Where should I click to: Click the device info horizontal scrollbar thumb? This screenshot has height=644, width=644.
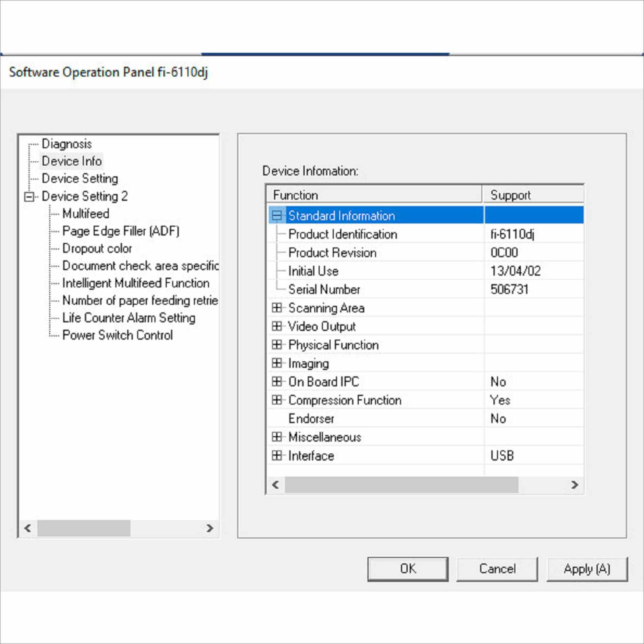[402, 485]
